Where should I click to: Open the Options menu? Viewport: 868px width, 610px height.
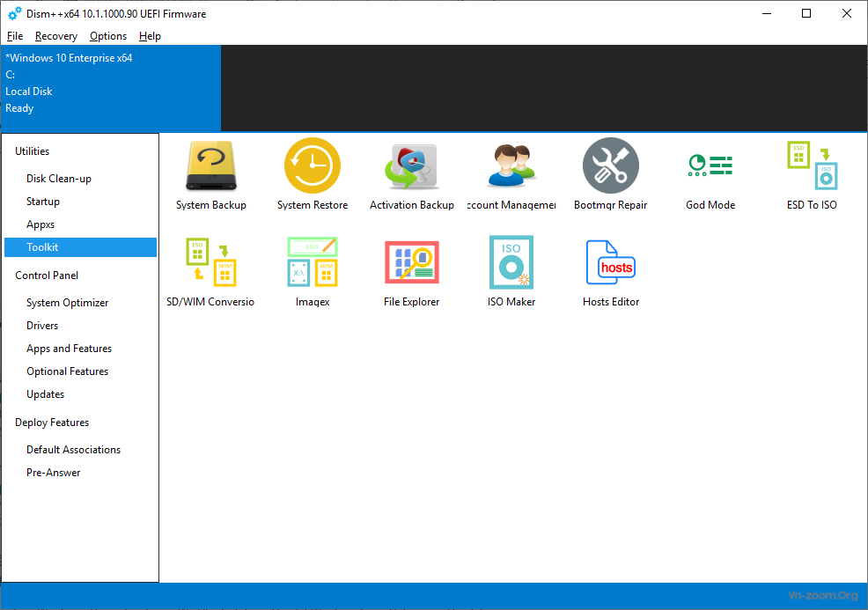pyautogui.click(x=107, y=36)
